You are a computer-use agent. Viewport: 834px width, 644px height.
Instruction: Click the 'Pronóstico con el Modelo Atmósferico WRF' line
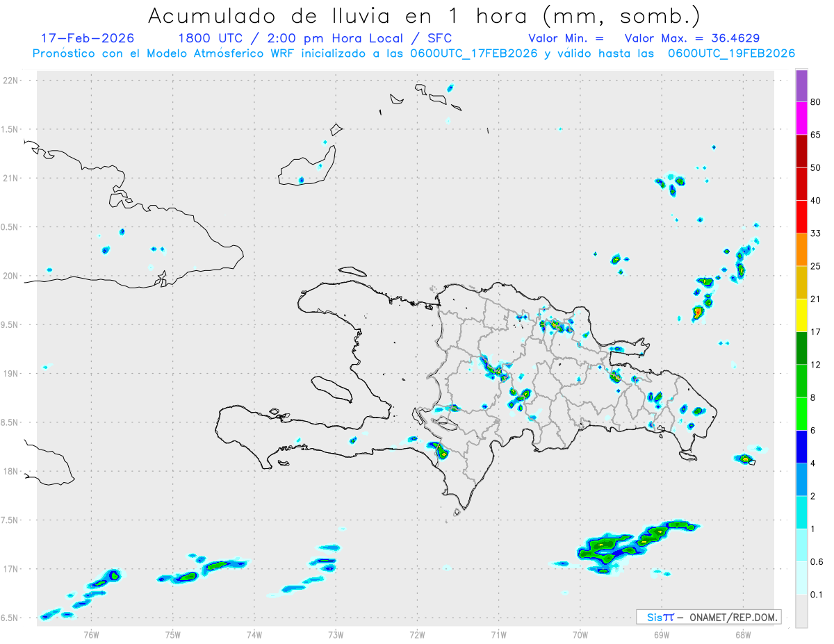(164, 53)
